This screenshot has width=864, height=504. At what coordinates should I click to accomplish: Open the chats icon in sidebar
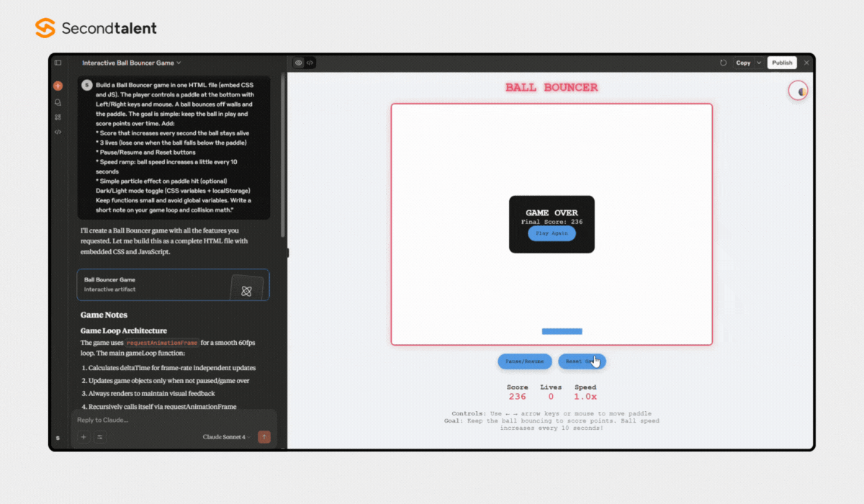58,102
